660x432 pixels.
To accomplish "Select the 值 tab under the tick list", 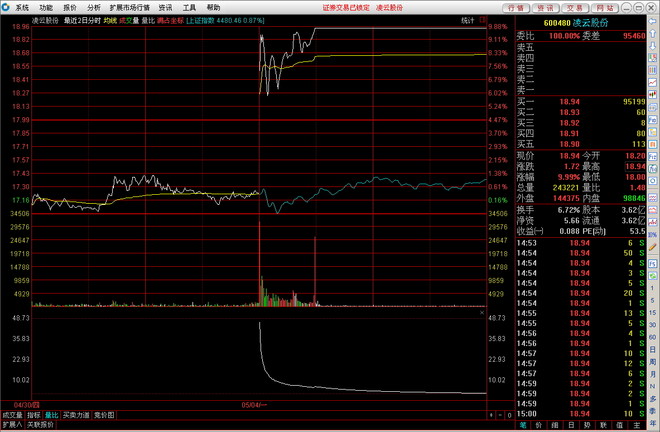I will pos(620,425).
